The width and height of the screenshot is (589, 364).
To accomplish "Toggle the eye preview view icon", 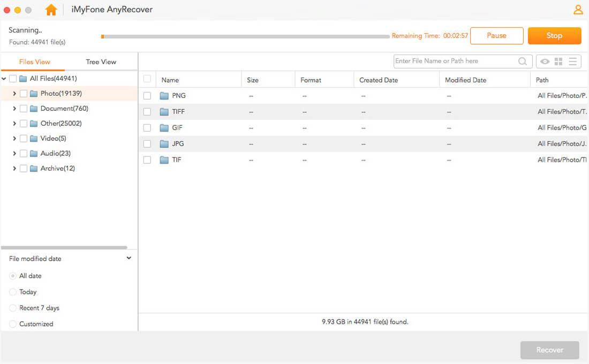I will click(x=545, y=62).
